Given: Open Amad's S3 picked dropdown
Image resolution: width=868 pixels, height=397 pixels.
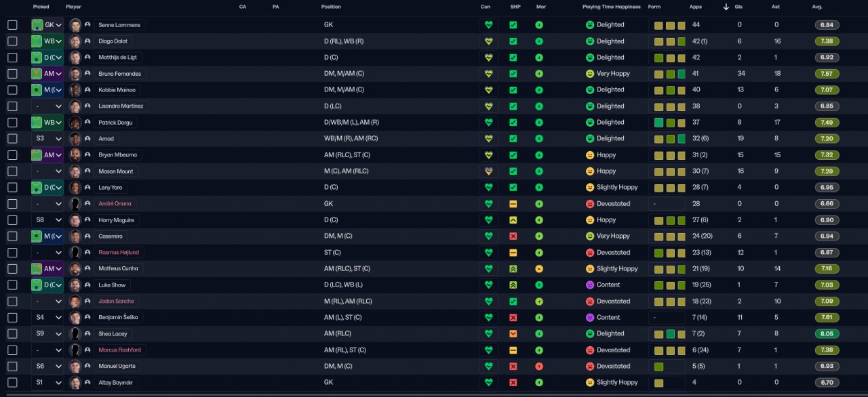Looking at the screenshot, I should tap(47, 139).
